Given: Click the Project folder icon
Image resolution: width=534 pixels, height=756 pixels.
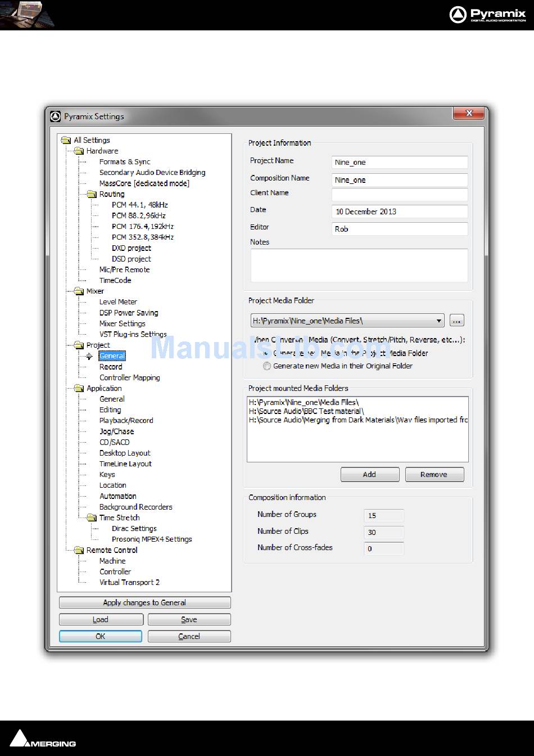Looking at the screenshot, I should pos(78,345).
